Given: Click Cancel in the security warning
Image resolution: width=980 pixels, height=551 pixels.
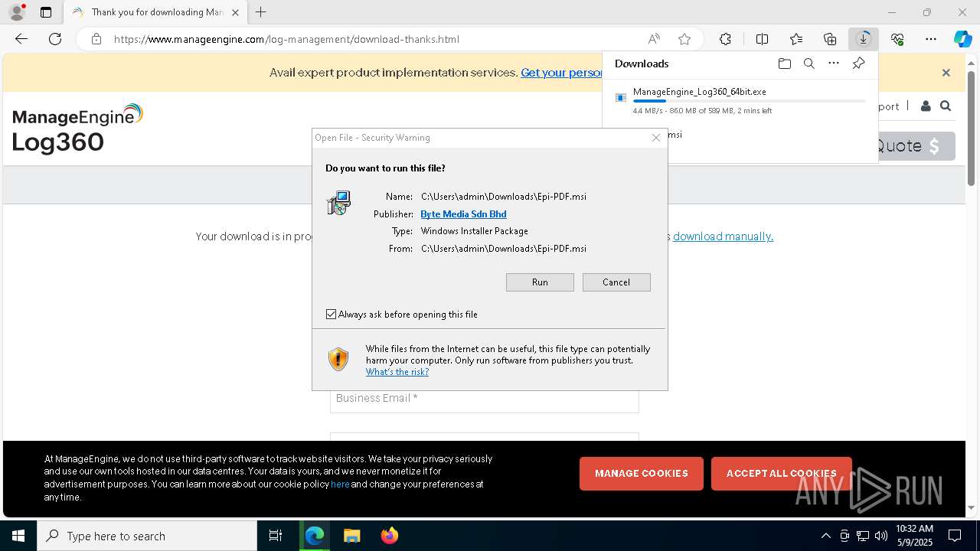Looking at the screenshot, I should tap(616, 282).
